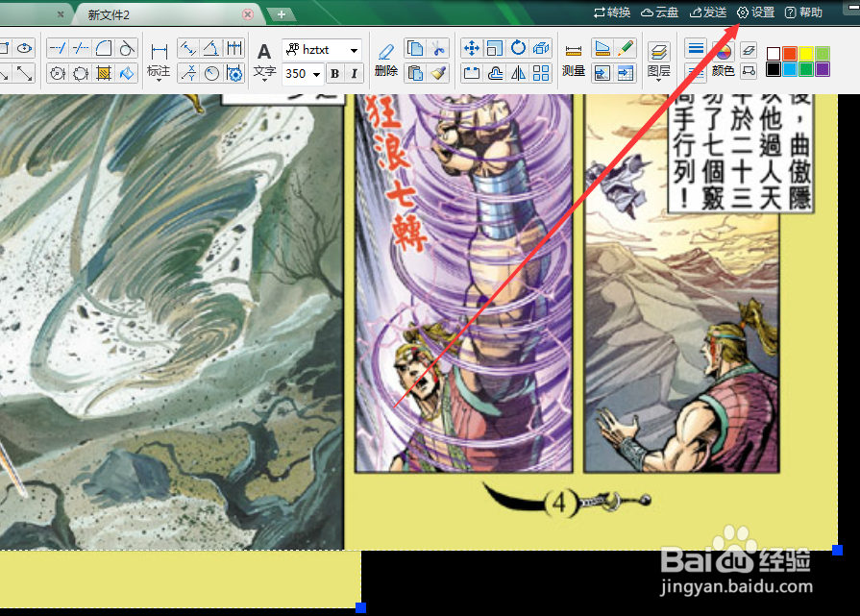Expand the 图层 layers dropdown
860x616 pixels.
point(659,81)
